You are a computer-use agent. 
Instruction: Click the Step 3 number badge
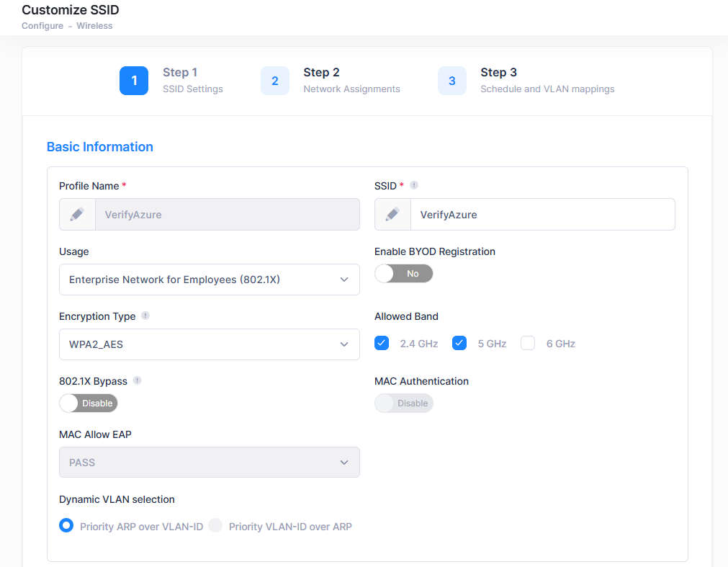pyautogui.click(x=452, y=81)
